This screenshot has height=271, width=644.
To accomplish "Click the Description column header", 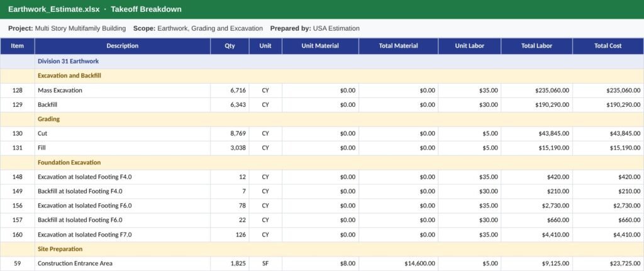I will [123, 46].
